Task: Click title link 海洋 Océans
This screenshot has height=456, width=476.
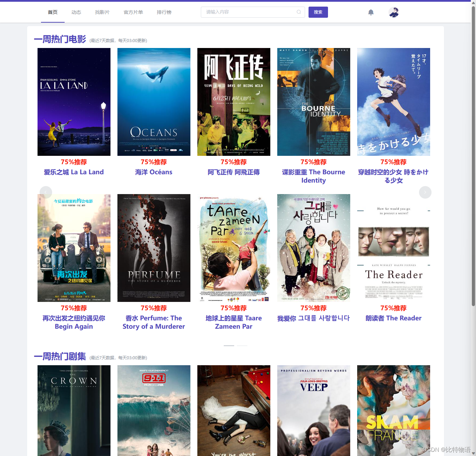Action: (154, 172)
